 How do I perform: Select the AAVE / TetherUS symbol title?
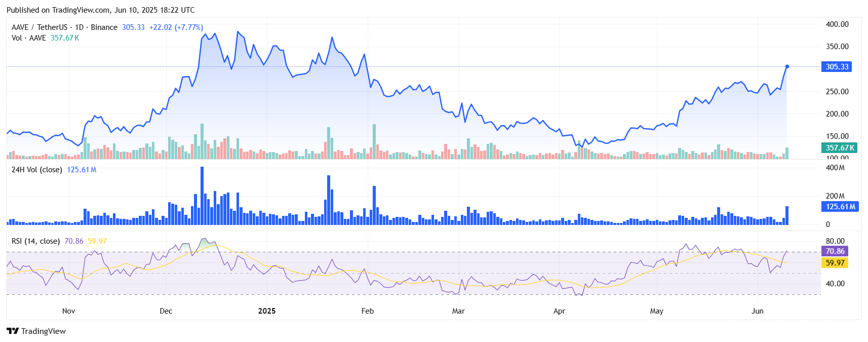(x=40, y=27)
